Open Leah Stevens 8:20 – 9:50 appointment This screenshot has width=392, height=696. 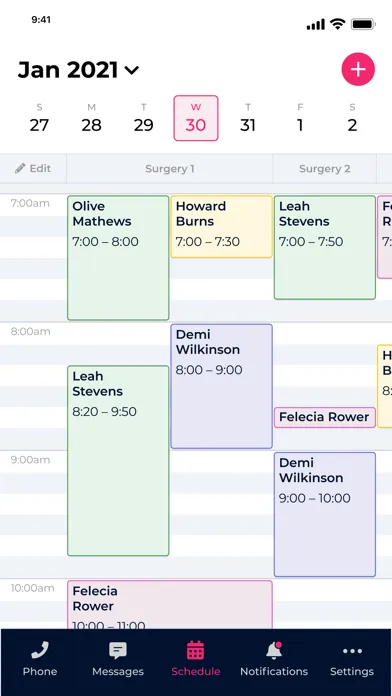118,461
